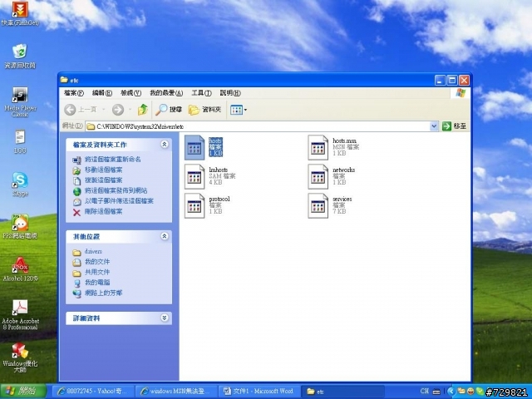The height and width of the screenshot is (399, 532).
Task: Click the Forward arrow toolbar button
Action: [x=118, y=110]
